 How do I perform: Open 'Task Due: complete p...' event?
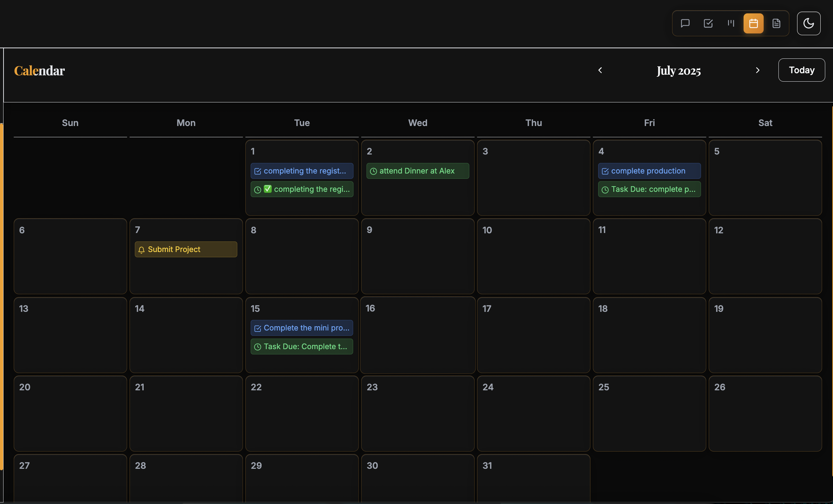click(649, 189)
